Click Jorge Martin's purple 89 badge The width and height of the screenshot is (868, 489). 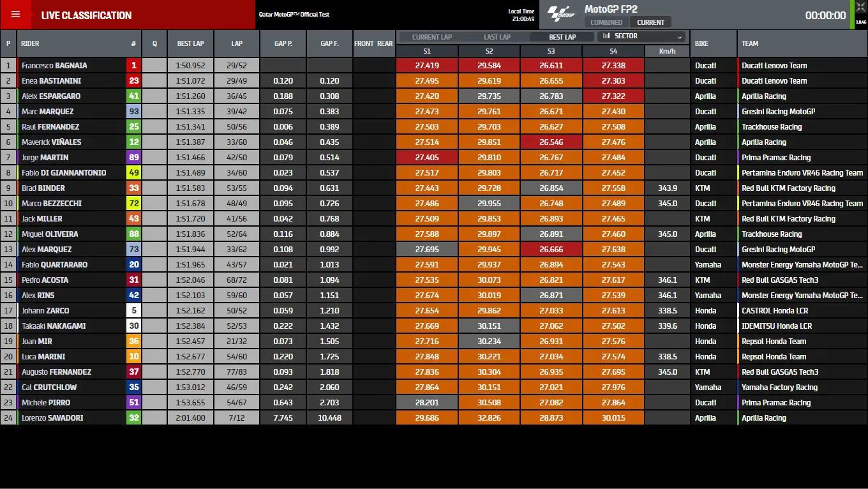click(x=133, y=157)
